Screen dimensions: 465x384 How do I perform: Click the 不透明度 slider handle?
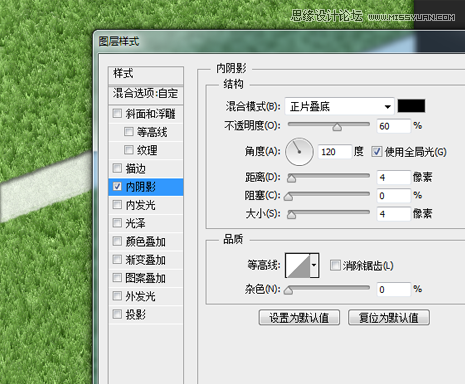click(337, 127)
